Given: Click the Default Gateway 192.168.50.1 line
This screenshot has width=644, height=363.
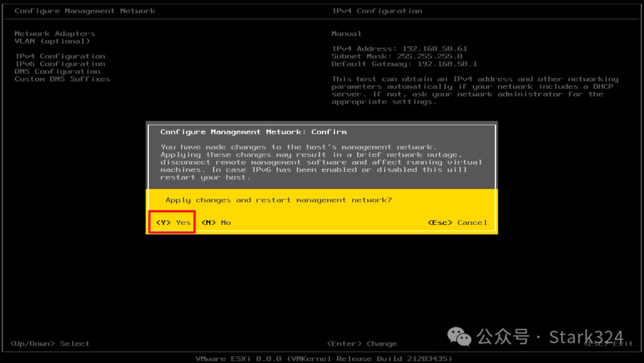Looking at the screenshot, I should coord(404,64).
